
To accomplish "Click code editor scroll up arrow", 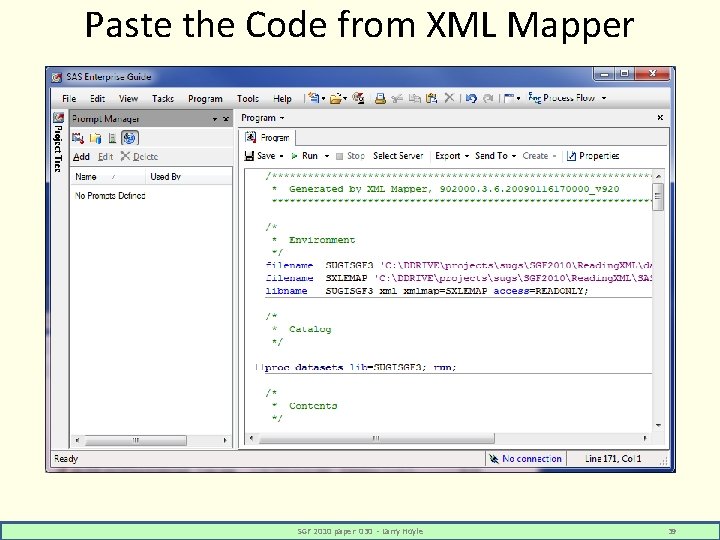I will (x=658, y=176).
